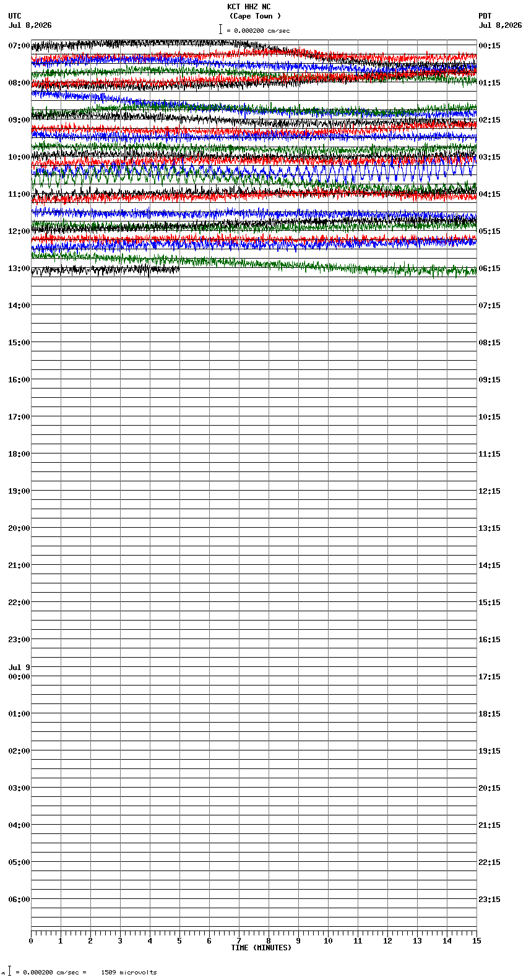Click the '06:15' PDT row label
526x980 pixels.
click(x=489, y=269)
